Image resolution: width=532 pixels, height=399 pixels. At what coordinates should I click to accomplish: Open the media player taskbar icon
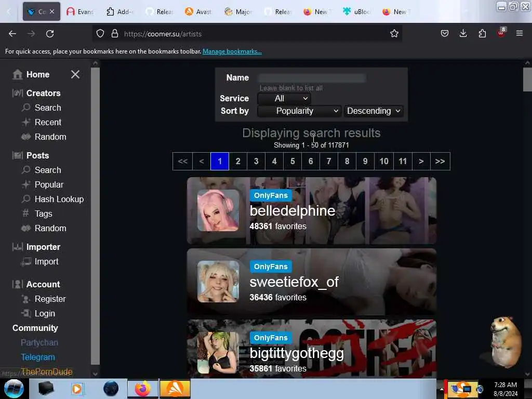click(x=77, y=389)
